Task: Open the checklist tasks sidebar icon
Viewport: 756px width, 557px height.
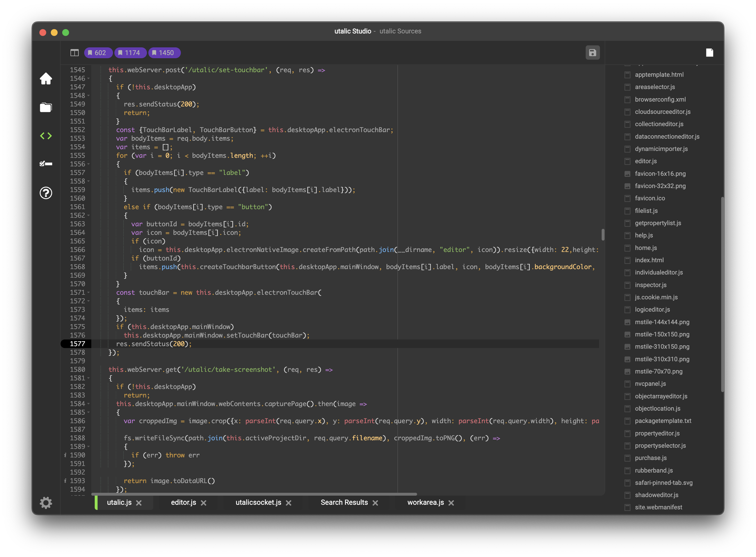Action: 46,164
